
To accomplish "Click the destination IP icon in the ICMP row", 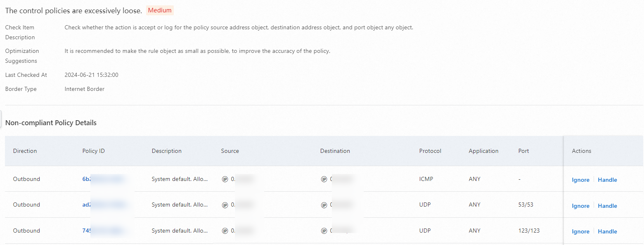I will tap(324, 179).
